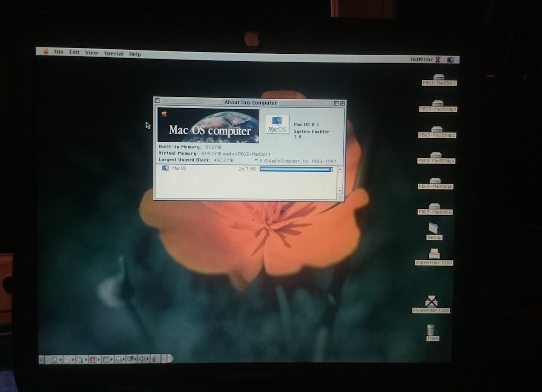The width and height of the screenshot is (542, 392).
Task: Collapse the Control Strip using its end tab
Action: 170,359
